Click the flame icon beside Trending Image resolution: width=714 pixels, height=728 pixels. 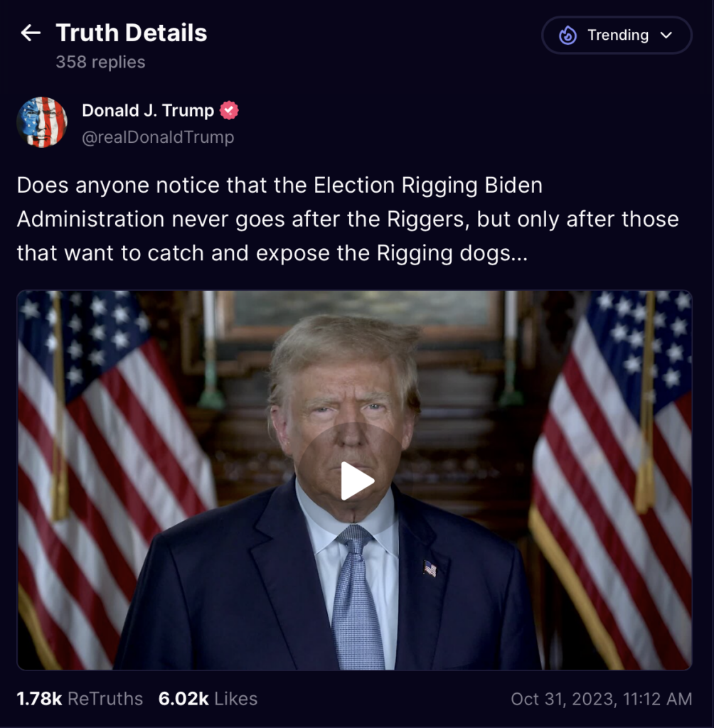pos(568,36)
